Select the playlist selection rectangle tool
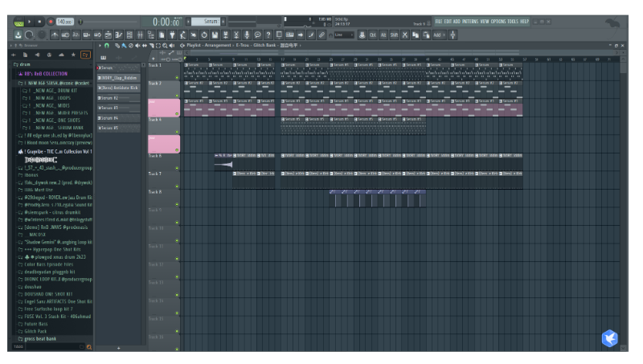This screenshot has width=643, height=364. pos(158,46)
